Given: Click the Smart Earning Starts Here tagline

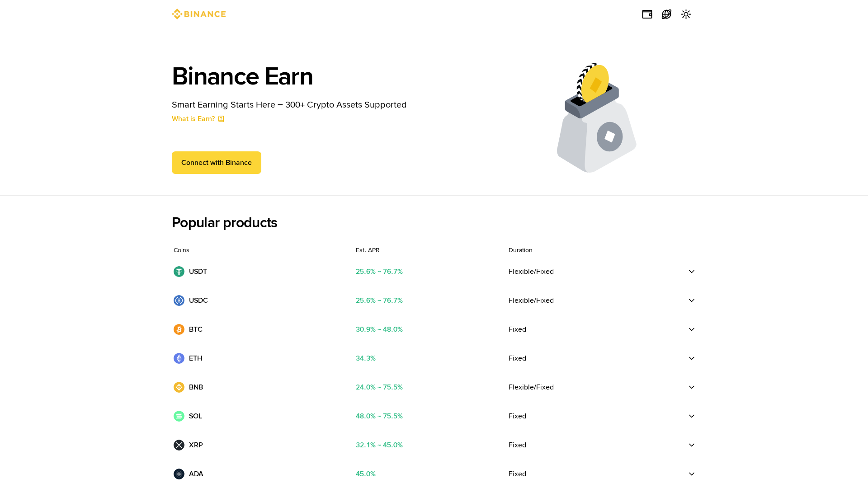Looking at the screenshot, I should (x=289, y=105).
